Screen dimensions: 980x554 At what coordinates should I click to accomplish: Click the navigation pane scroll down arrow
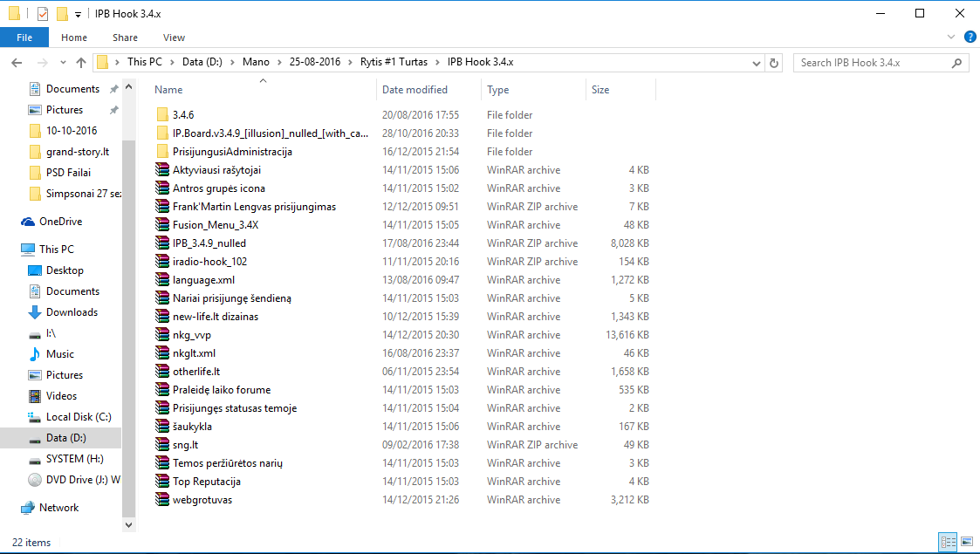(x=129, y=525)
